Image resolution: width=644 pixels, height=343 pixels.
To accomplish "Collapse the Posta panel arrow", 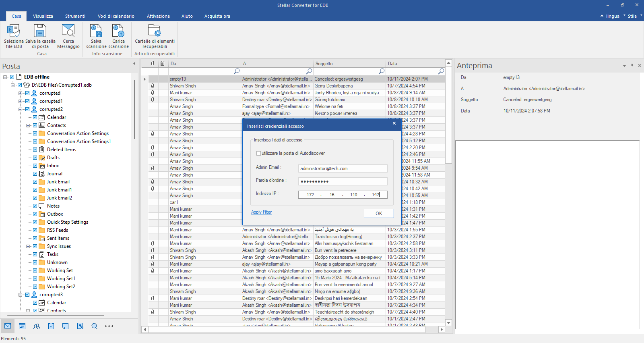I will click(x=134, y=64).
